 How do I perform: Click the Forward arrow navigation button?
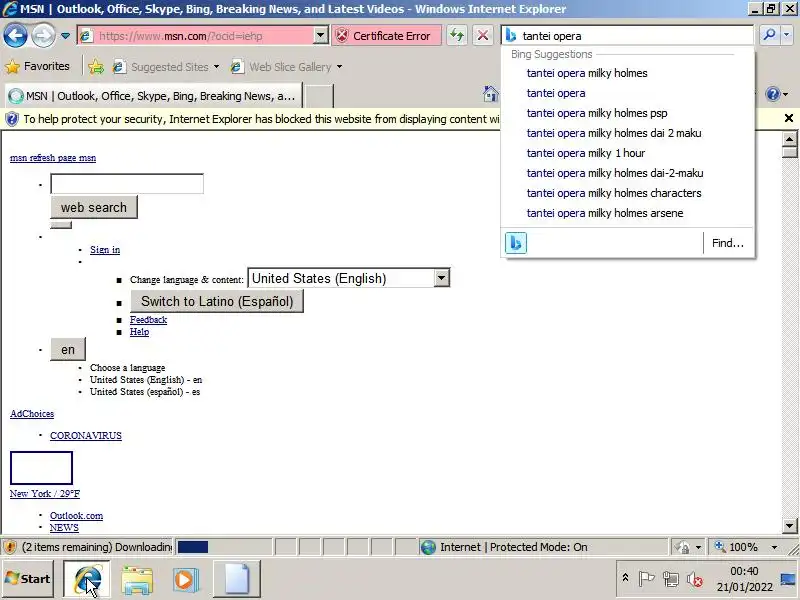click(43, 36)
